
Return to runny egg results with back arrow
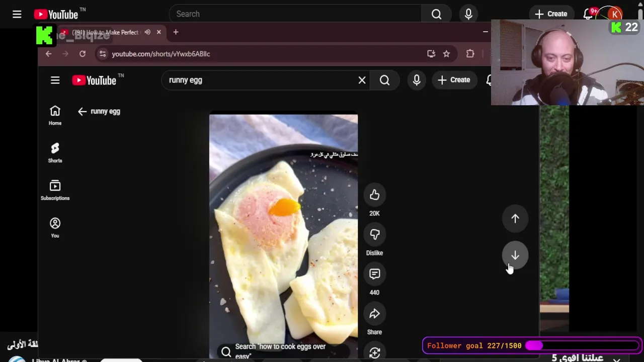click(83, 112)
